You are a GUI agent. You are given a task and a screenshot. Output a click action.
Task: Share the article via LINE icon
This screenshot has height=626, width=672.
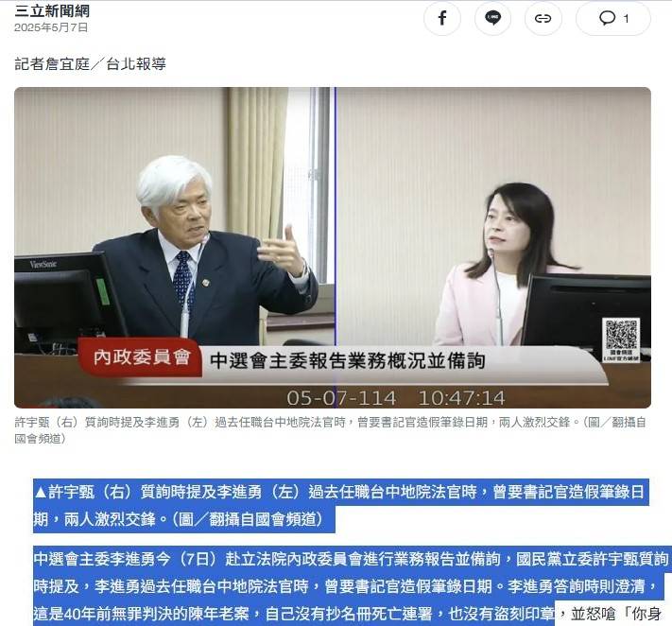point(492,18)
